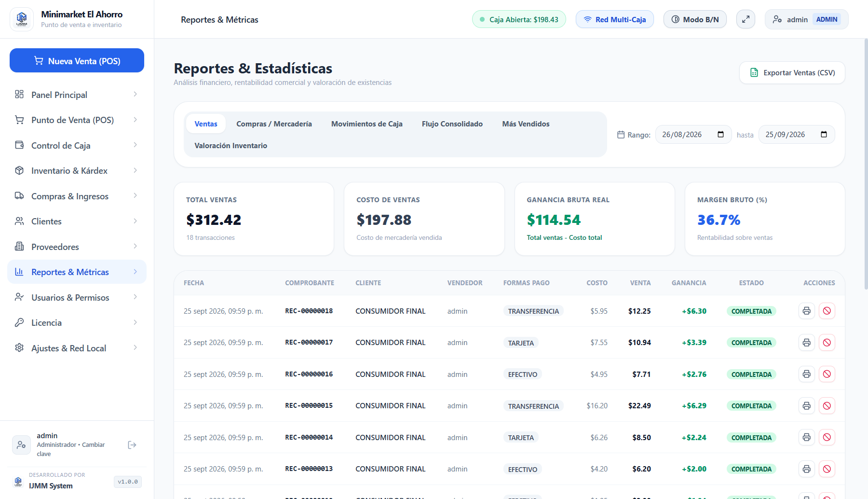
Task: Toggle Red Multi-Caja network button
Action: point(614,19)
